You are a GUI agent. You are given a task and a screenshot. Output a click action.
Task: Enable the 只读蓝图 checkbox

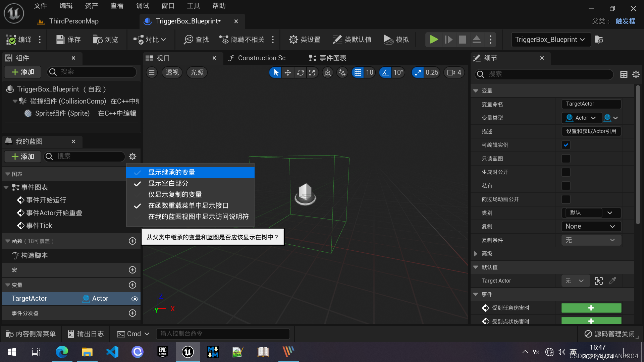pyautogui.click(x=566, y=159)
